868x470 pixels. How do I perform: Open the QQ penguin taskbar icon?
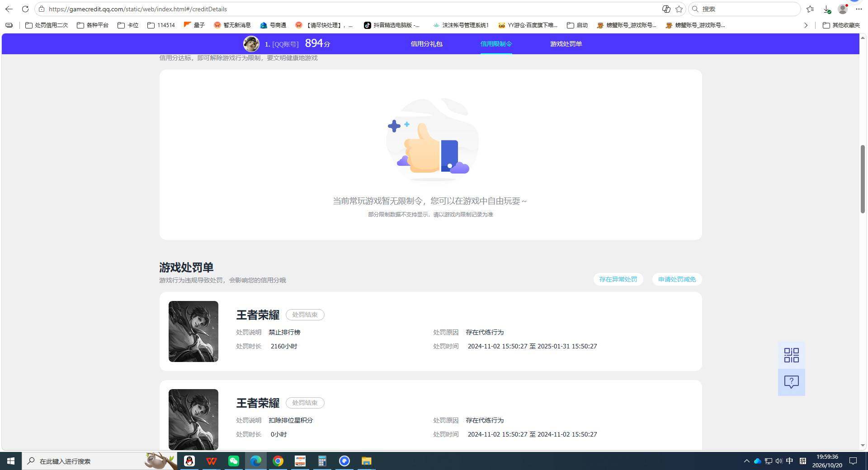coord(189,461)
